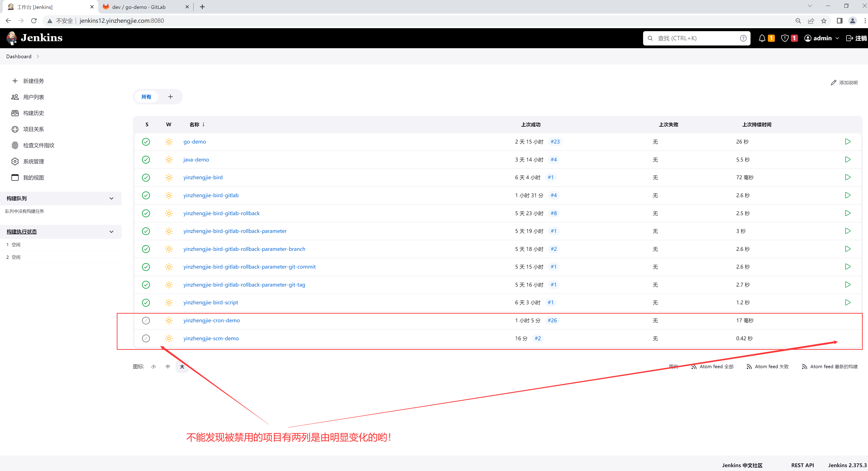Select large icon size 大
The image size is (868, 471).
(x=182, y=367)
